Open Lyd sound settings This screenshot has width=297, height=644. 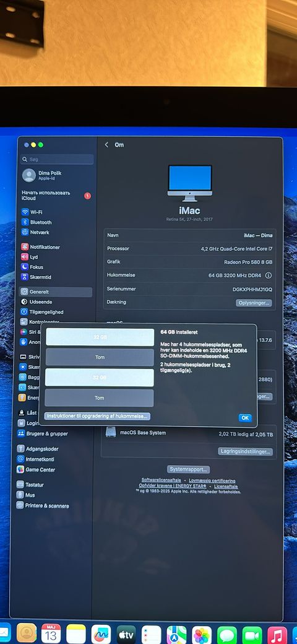[30, 257]
